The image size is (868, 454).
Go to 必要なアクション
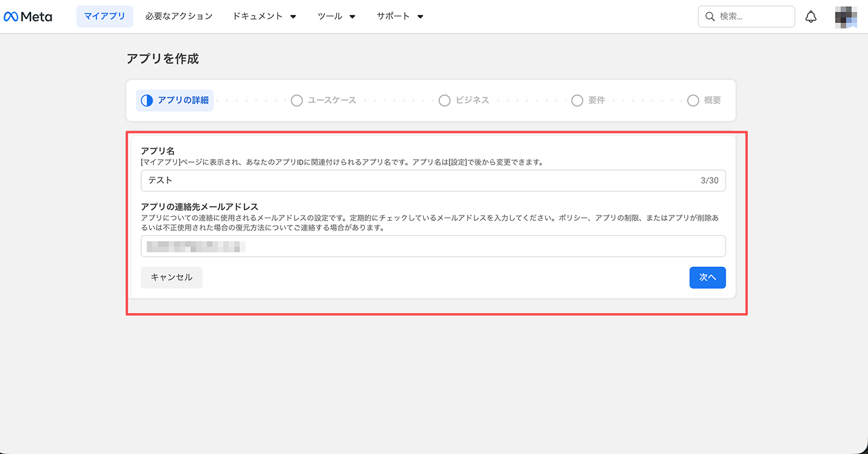pyautogui.click(x=178, y=16)
